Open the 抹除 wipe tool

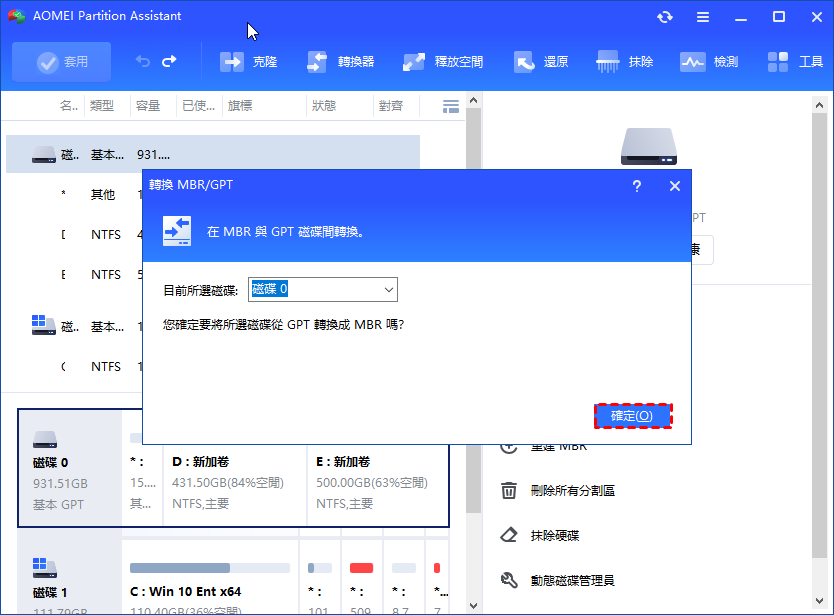[624, 62]
